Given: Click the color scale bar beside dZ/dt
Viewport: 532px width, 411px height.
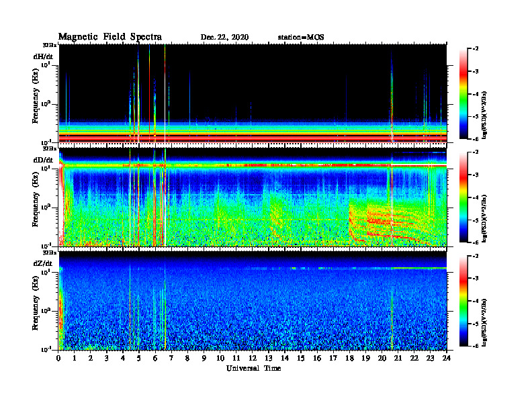Looking at the screenshot, I should click(463, 301).
